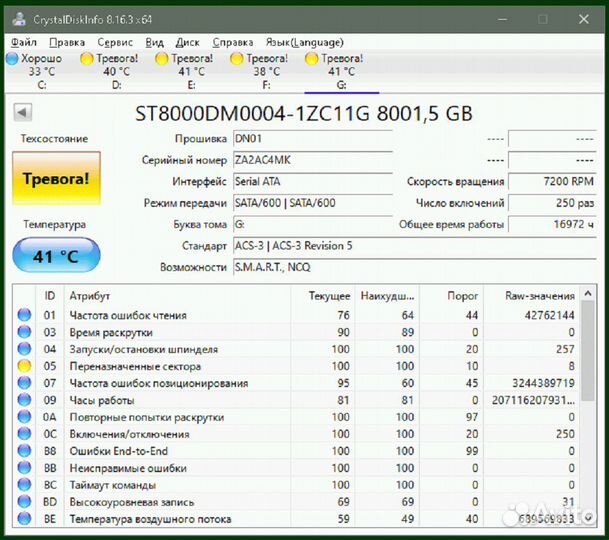
Task: Select the F: disk at 38 °C
Action: (264, 71)
